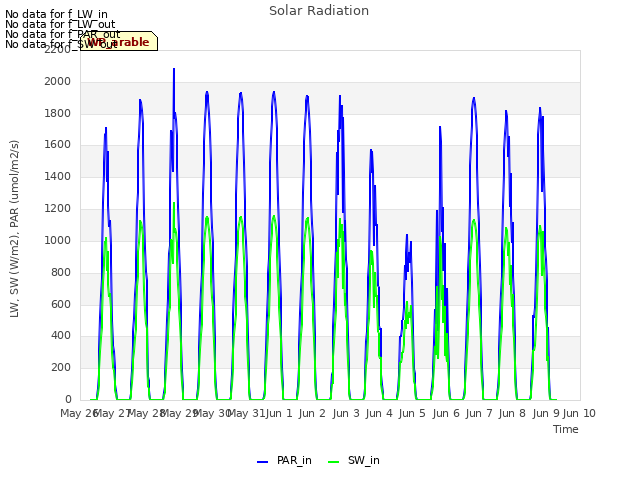The height and width of the screenshot is (480, 640).
Task: Click the Jun 3 x-axis label
Action: tap(346, 413)
